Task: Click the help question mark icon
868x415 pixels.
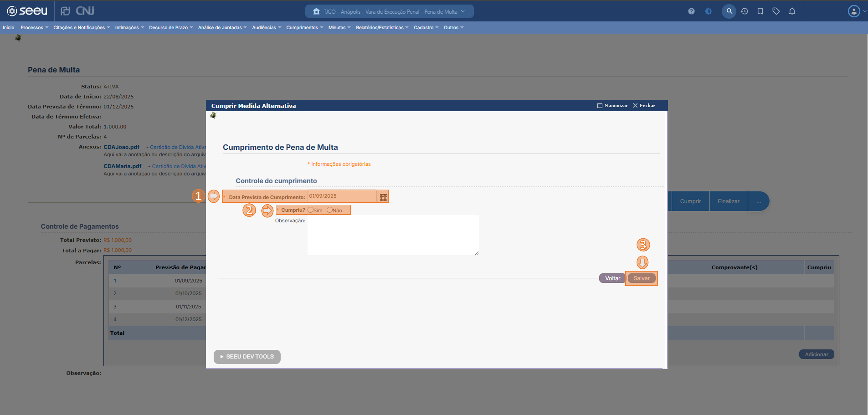Action: [691, 11]
